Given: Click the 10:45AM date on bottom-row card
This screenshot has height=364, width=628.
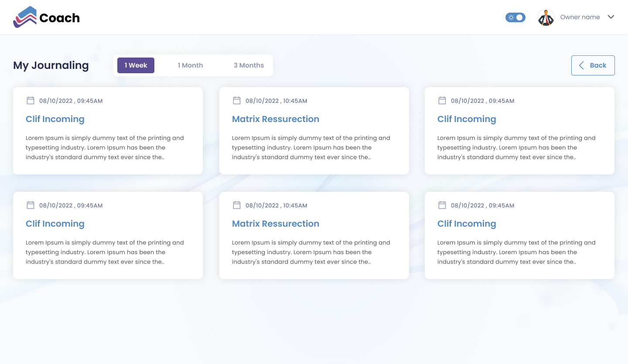Looking at the screenshot, I should (276, 205).
